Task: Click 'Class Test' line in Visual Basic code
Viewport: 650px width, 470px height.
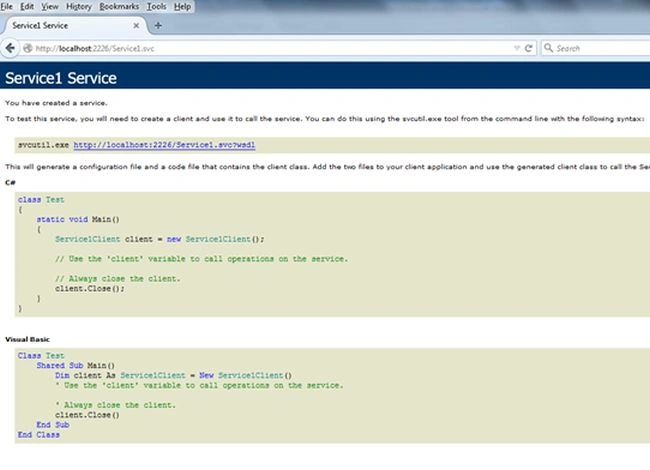Action: (41, 356)
